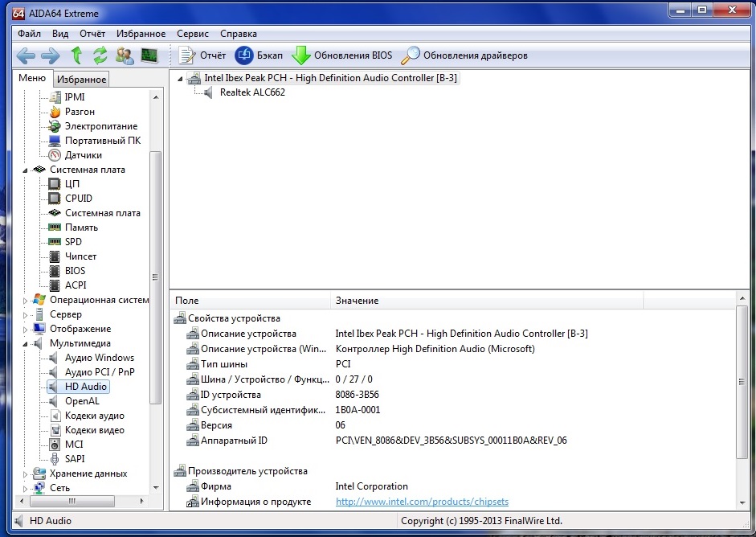Switch to the Избранное tab
Image resolution: width=756 pixels, height=537 pixels.
click(81, 80)
